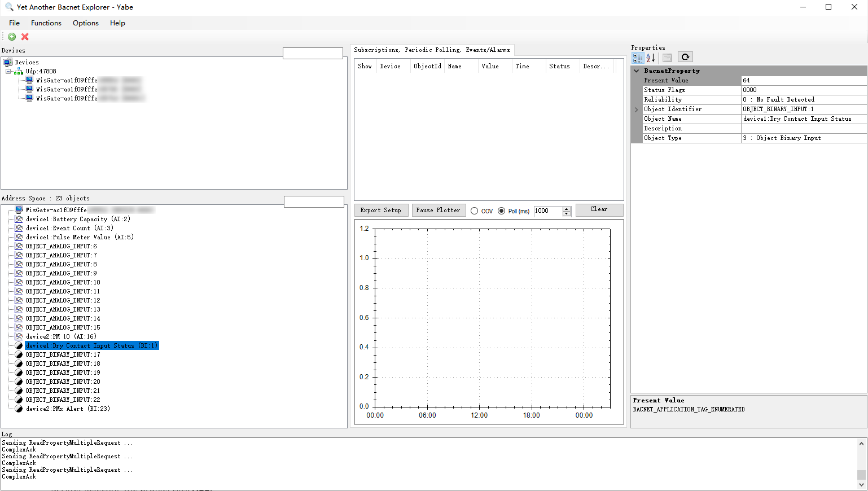Increase poll interval using the stepper arrows
Screen dimensions: 868x491
pos(566,209)
